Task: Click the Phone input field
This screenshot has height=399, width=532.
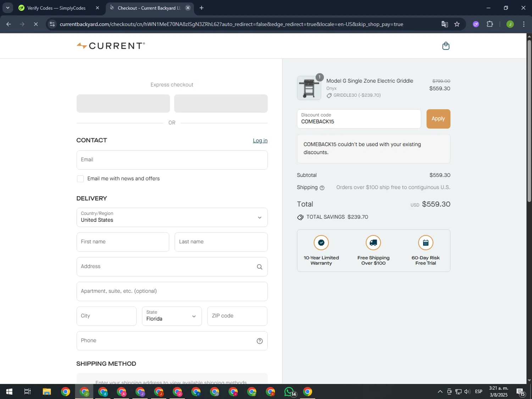Action: [172, 341]
